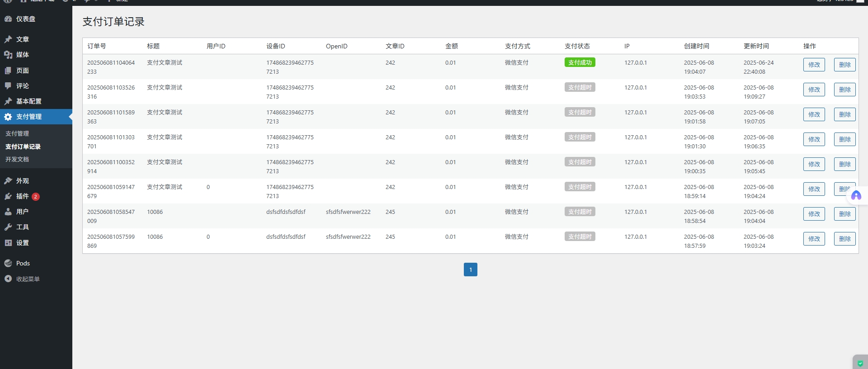The height and width of the screenshot is (369, 868).
Task: Click the Tools wrench icon
Action: tap(8, 227)
